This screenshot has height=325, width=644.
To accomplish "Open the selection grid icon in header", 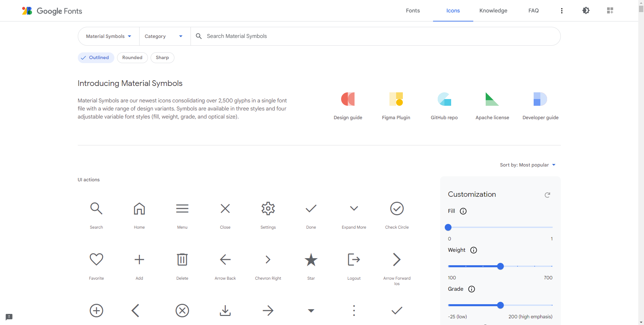I will point(610,10).
